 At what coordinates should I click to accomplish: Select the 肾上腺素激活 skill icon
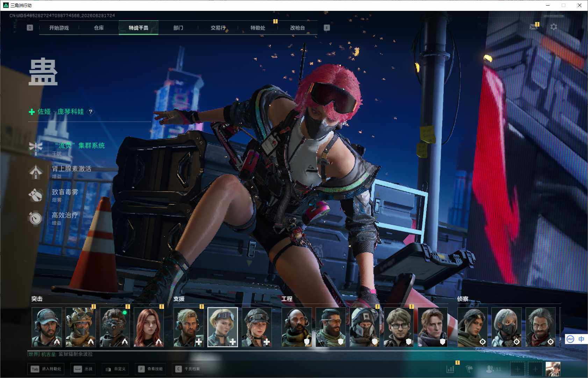(x=36, y=171)
